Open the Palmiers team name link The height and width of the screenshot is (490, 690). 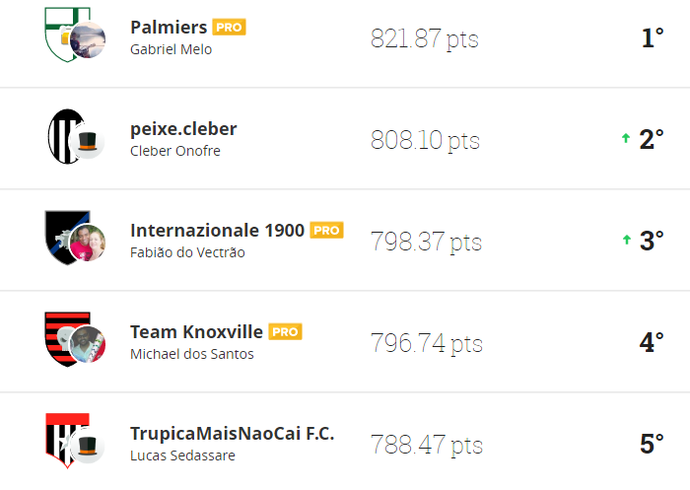[169, 27]
